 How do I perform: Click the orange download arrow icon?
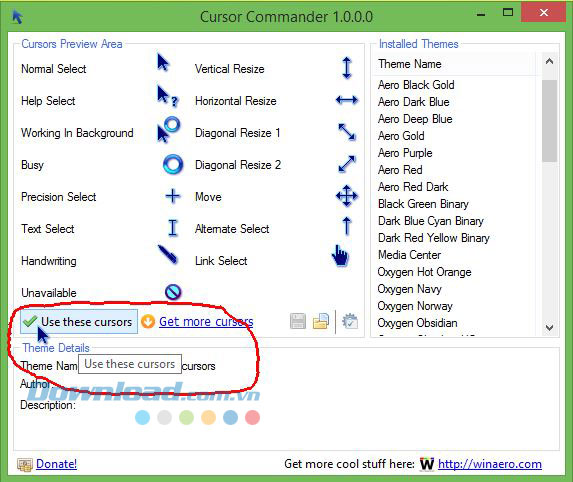(x=148, y=322)
